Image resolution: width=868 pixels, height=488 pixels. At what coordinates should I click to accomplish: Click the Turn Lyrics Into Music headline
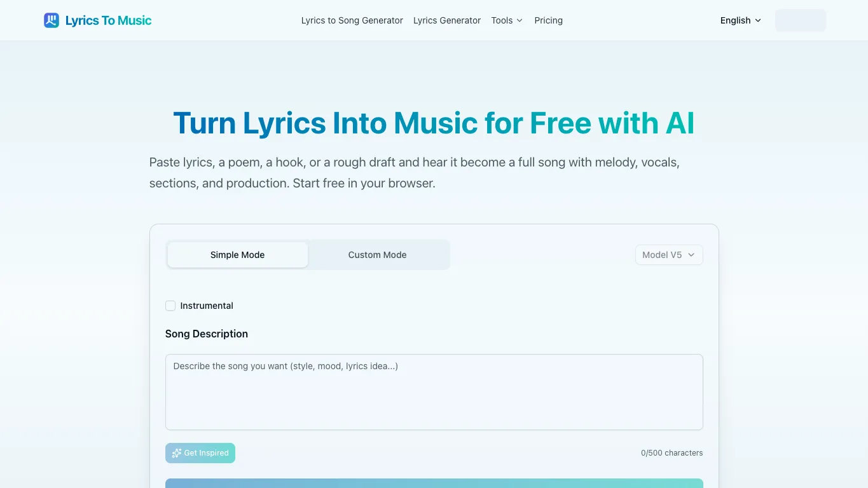pyautogui.click(x=434, y=123)
